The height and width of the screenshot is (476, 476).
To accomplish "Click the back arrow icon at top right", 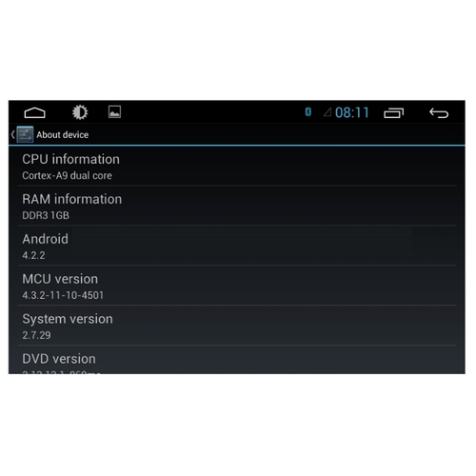I will click(x=439, y=113).
